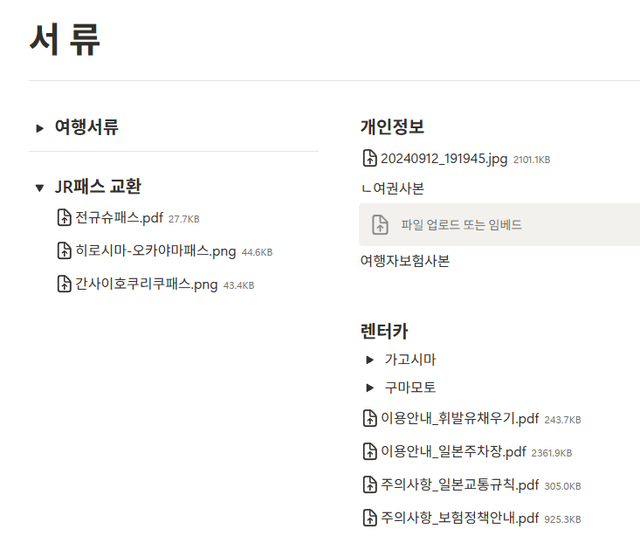
Task: Expand the 여행서류 toggle arrow
Action: (40, 128)
